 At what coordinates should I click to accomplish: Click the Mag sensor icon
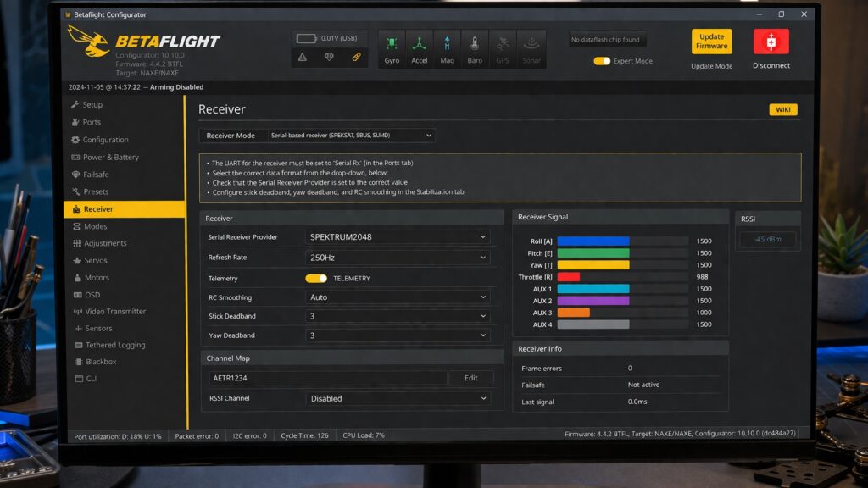point(448,44)
